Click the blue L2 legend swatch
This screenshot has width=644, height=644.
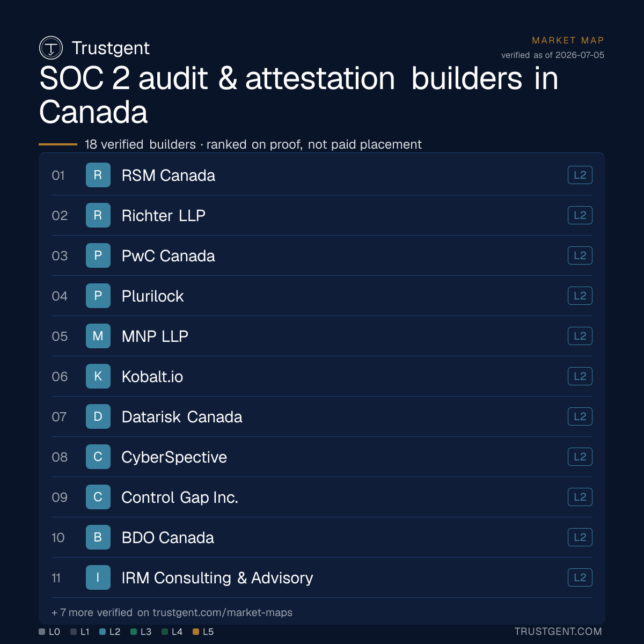pyautogui.click(x=103, y=632)
